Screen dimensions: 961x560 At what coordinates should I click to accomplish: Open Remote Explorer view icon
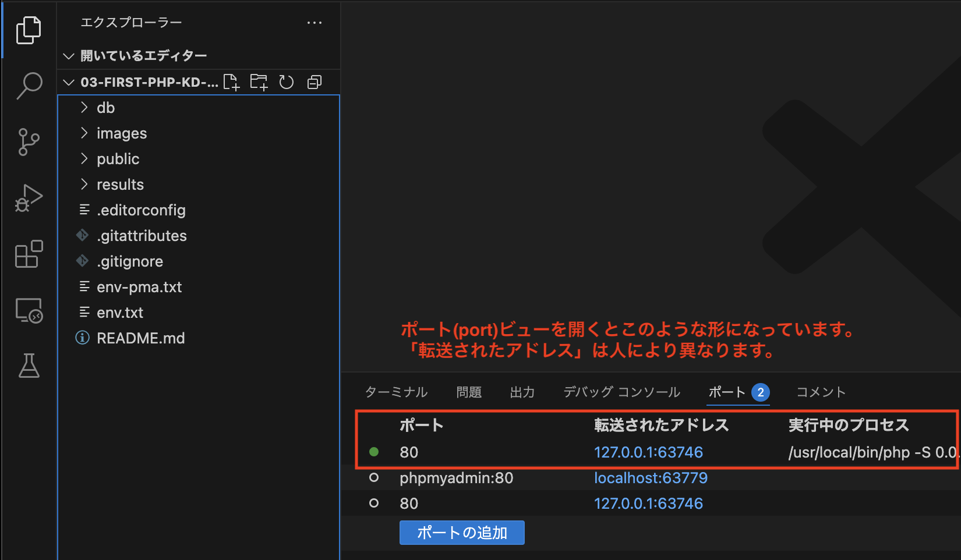(29, 310)
